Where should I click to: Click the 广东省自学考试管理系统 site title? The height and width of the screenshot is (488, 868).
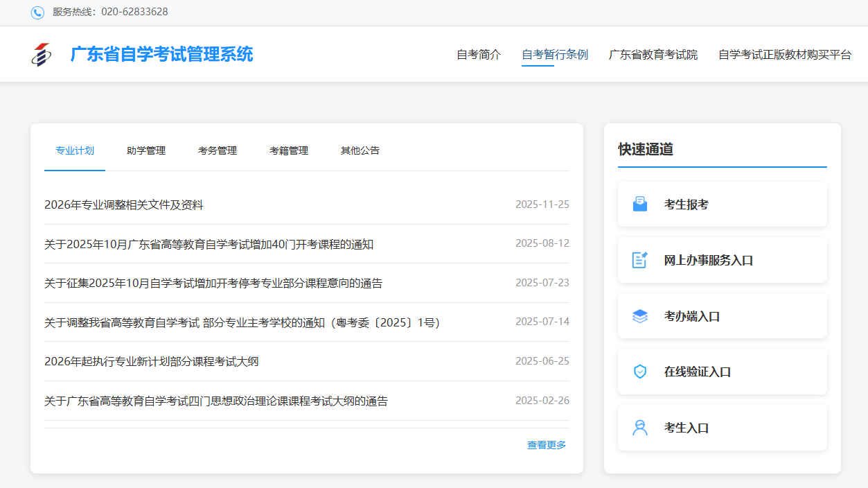click(162, 54)
